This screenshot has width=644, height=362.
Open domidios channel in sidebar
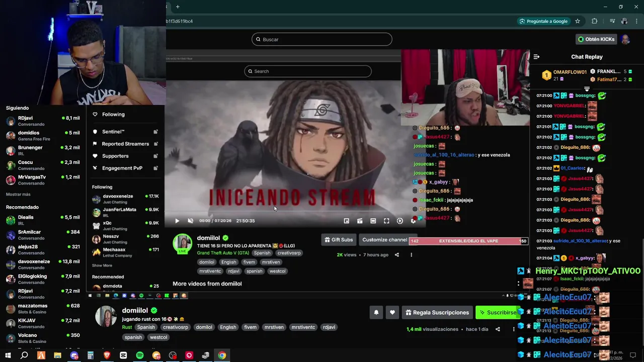[x=43, y=136]
